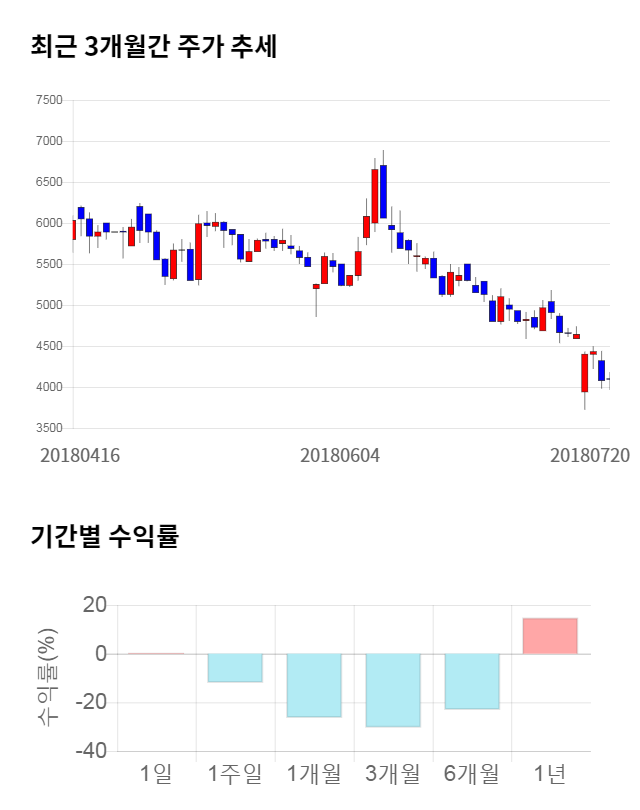The height and width of the screenshot is (810, 640).
Task: Select the 1주일 axis label
Action: (235, 773)
